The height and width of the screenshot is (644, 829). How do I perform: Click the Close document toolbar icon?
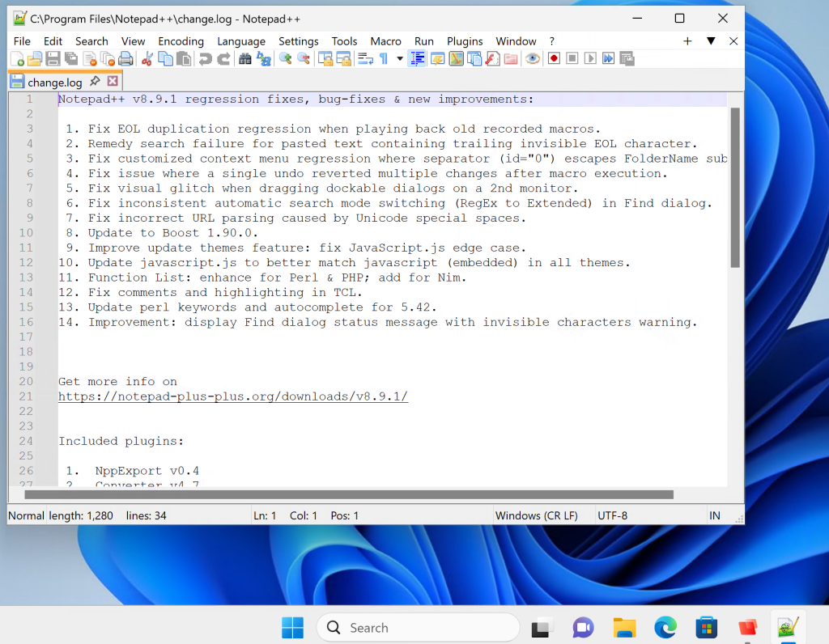(x=89, y=58)
